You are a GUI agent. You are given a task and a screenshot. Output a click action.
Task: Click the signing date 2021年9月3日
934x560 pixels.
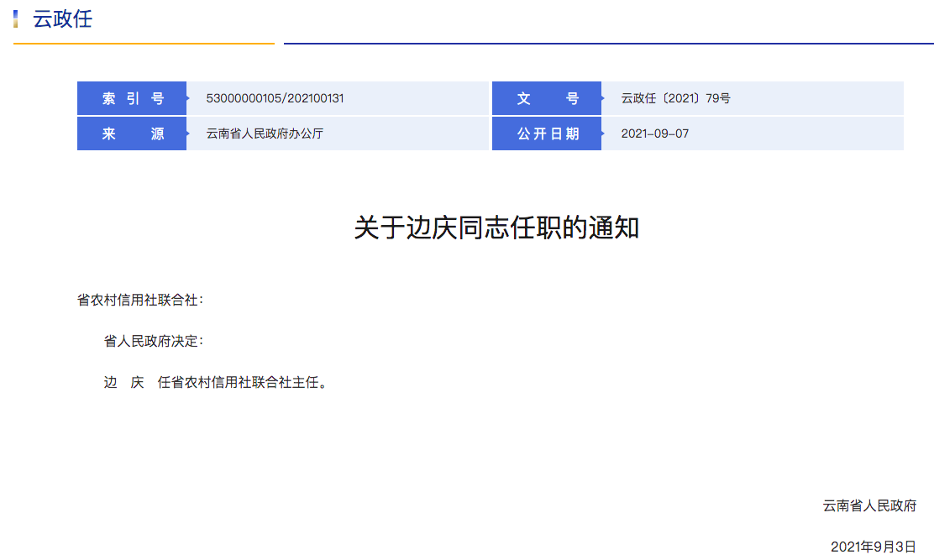point(873,547)
